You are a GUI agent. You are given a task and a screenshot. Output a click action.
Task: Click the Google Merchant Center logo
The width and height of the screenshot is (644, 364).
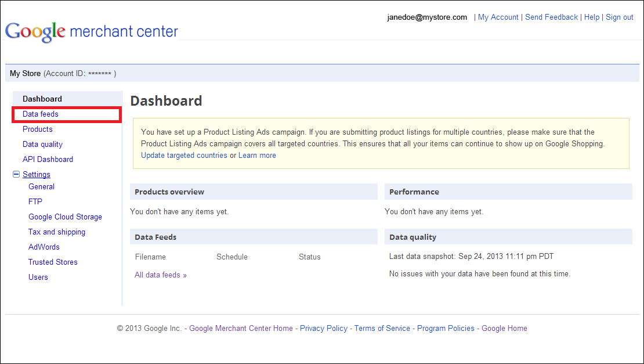92,31
